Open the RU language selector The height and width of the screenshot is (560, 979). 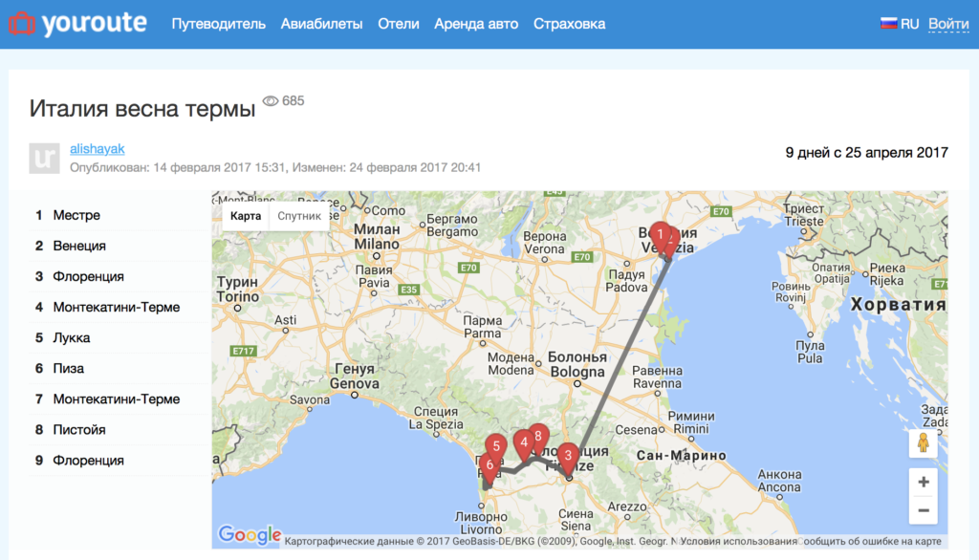(899, 24)
